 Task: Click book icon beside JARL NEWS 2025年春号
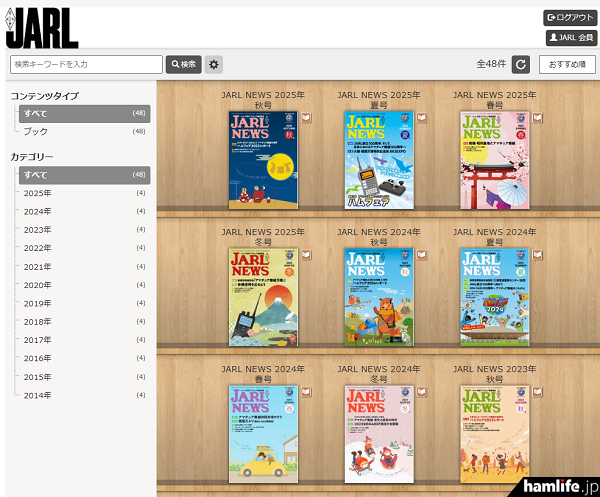(538, 118)
